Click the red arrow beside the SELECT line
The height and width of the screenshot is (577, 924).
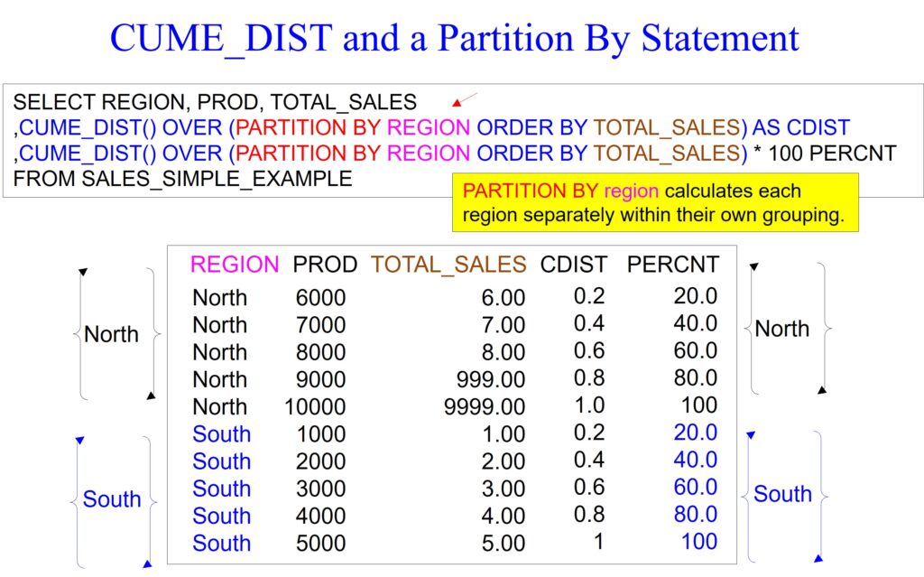(x=464, y=101)
